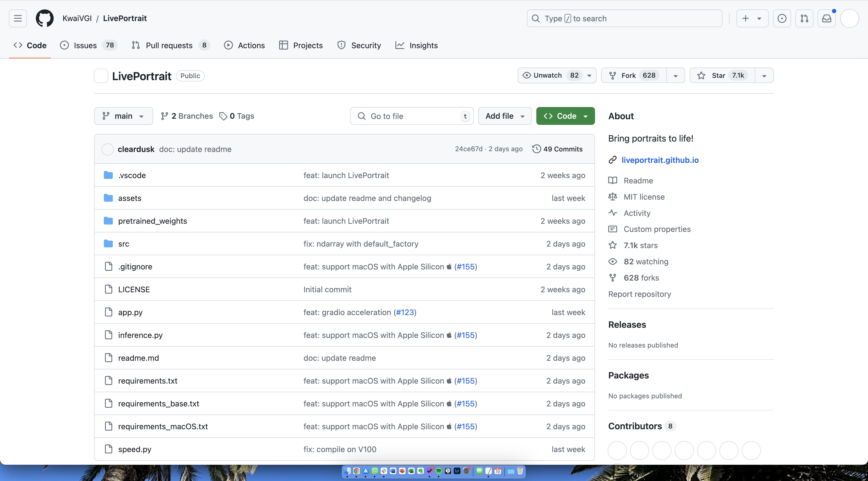Go to the Projects tab
The image size is (868, 481).
pyautogui.click(x=301, y=45)
